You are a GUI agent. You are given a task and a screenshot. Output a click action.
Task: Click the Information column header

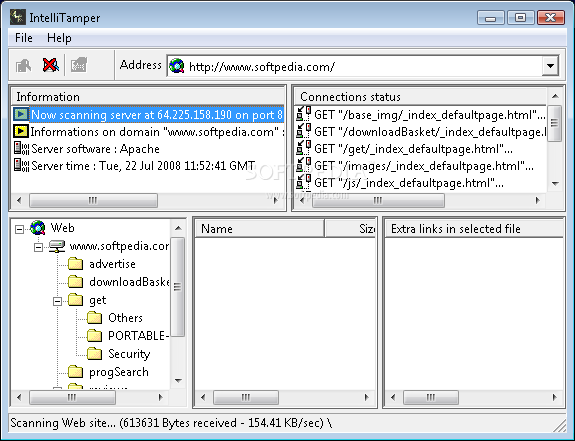148,96
